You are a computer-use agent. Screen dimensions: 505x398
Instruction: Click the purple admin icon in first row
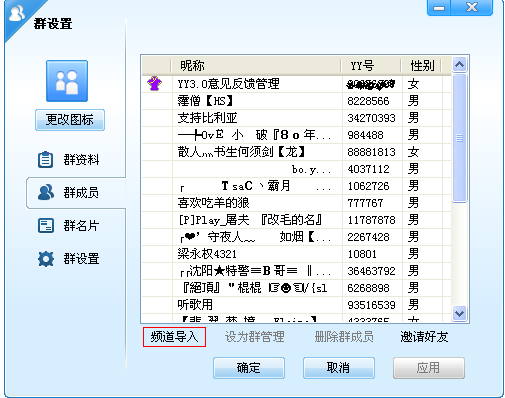tap(155, 83)
